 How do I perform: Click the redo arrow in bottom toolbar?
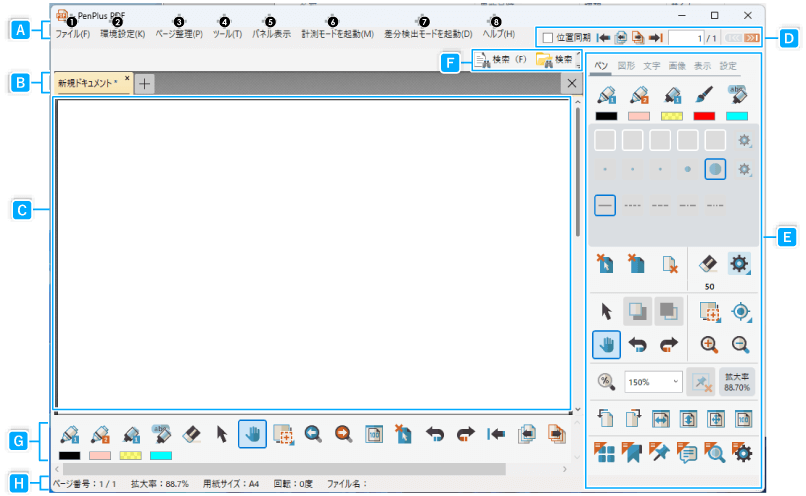pyautogui.click(x=464, y=435)
